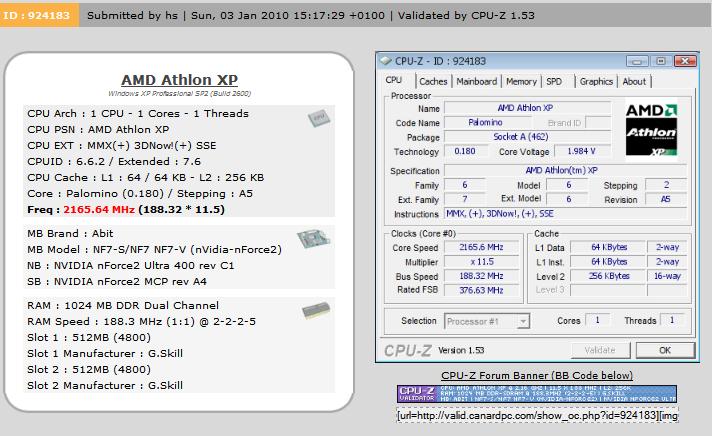
Task: Click the Stepping value '2' field
Action: (666, 185)
